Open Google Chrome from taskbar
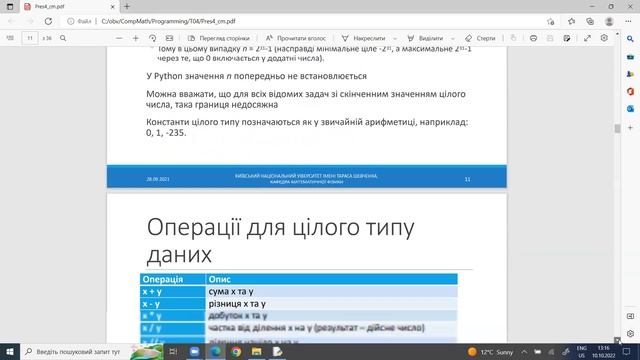 pyautogui.click(x=236, y=351)
